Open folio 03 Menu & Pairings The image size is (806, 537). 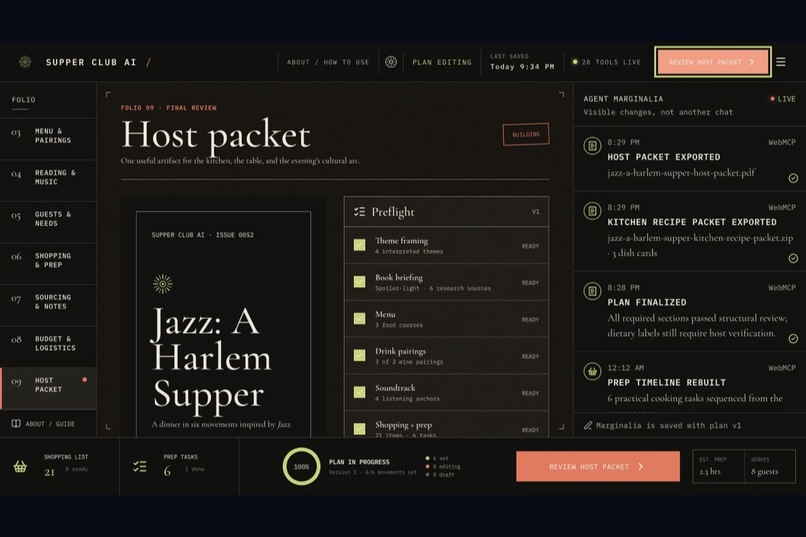tap(48, 138)
